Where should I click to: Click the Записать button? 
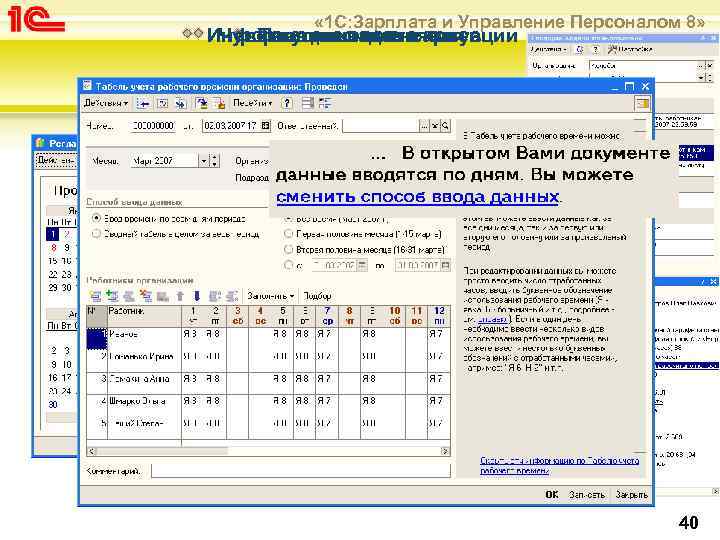coord(587,495)
